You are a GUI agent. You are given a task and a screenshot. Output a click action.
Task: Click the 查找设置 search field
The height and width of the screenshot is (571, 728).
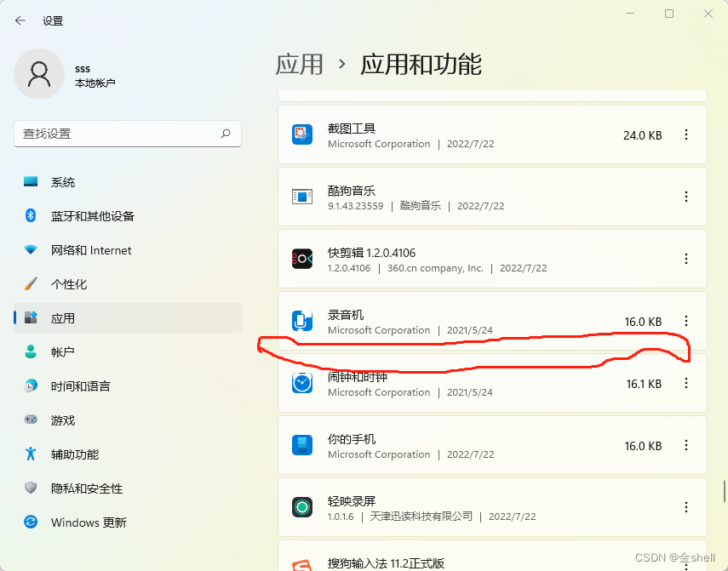[128, 134]
